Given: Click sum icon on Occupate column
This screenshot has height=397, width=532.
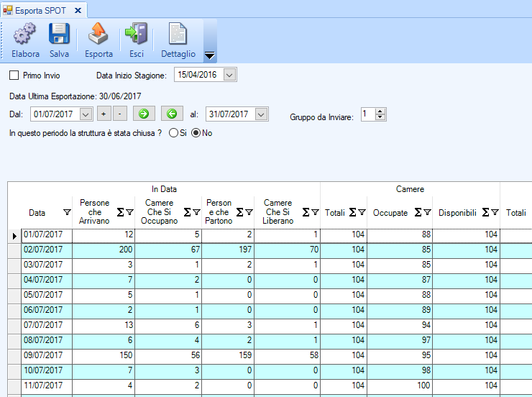Looking at the screenshot, I should point(418,213).
